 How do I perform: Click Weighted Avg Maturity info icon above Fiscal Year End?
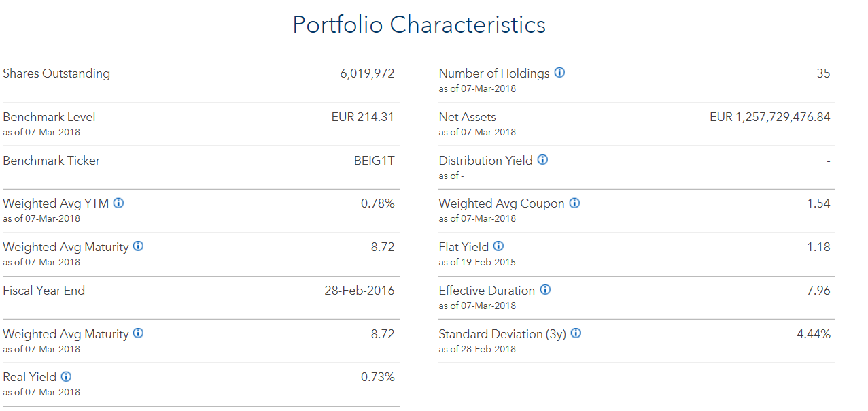pyautogui.click(x=138, y=246)
